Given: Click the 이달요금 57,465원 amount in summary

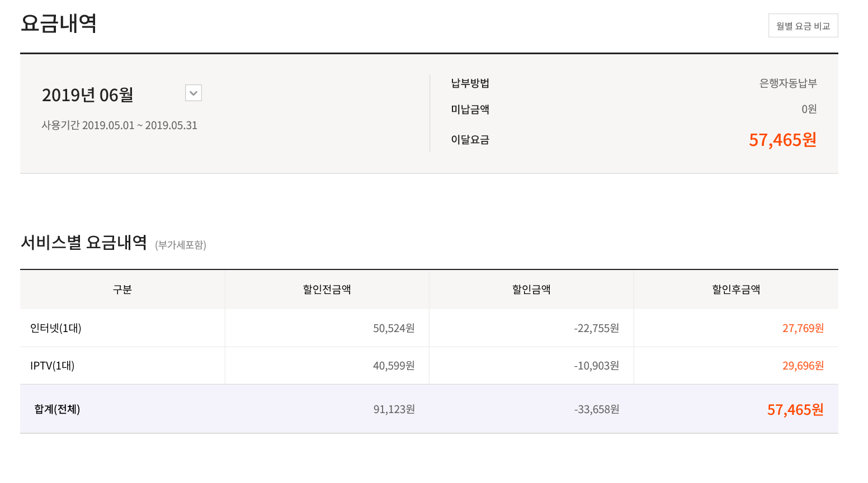Looking at the screenshot, I should coord(782,140).
